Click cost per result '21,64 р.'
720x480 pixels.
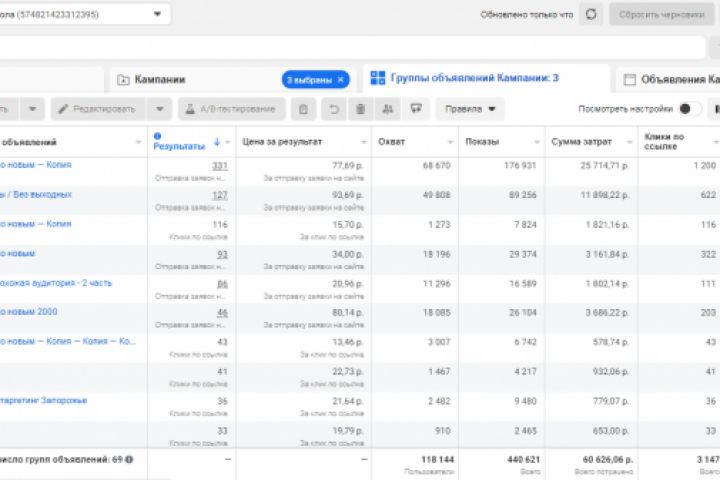tap(348, 401)
